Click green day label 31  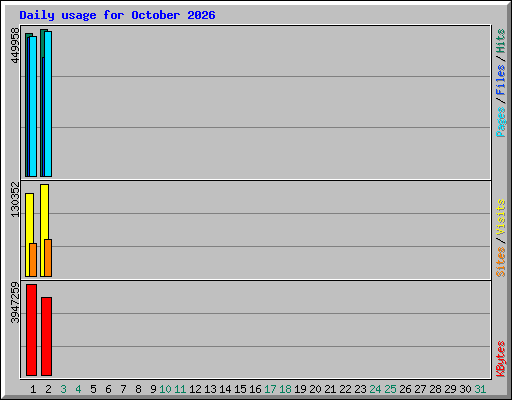coord(480,389)
